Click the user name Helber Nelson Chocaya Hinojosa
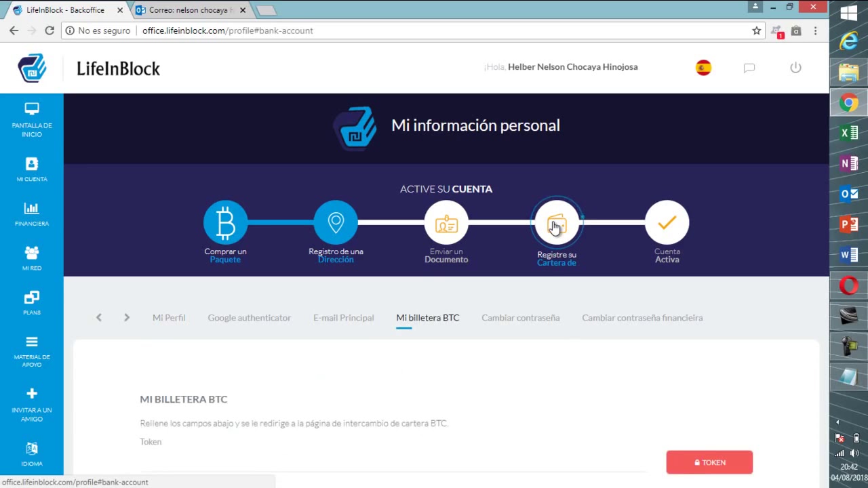 (x=572, y=67)
